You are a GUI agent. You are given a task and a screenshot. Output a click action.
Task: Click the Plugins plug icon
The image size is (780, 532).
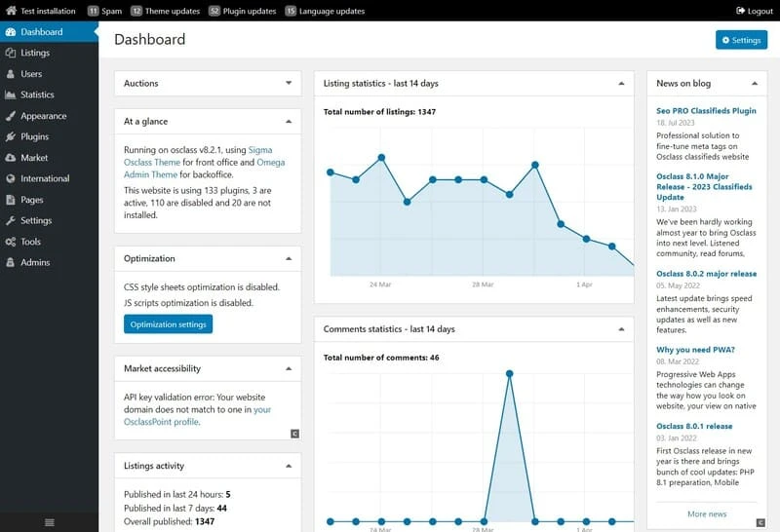pos(10,137)
